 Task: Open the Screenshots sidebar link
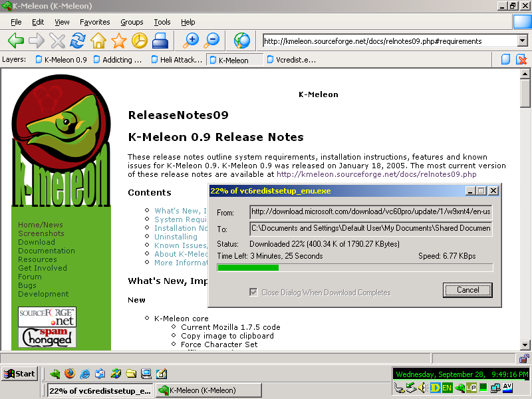coord(41,233)
